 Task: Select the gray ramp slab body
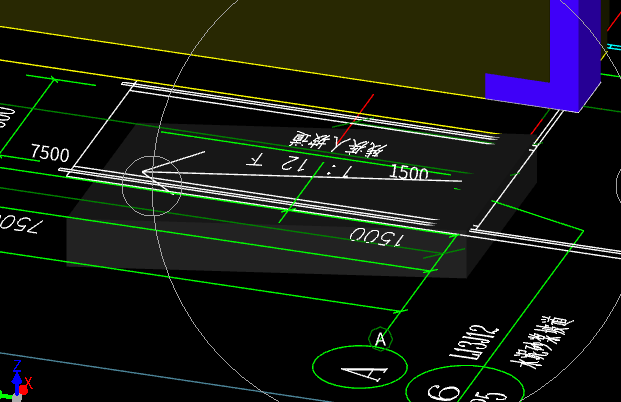[301, 202]
